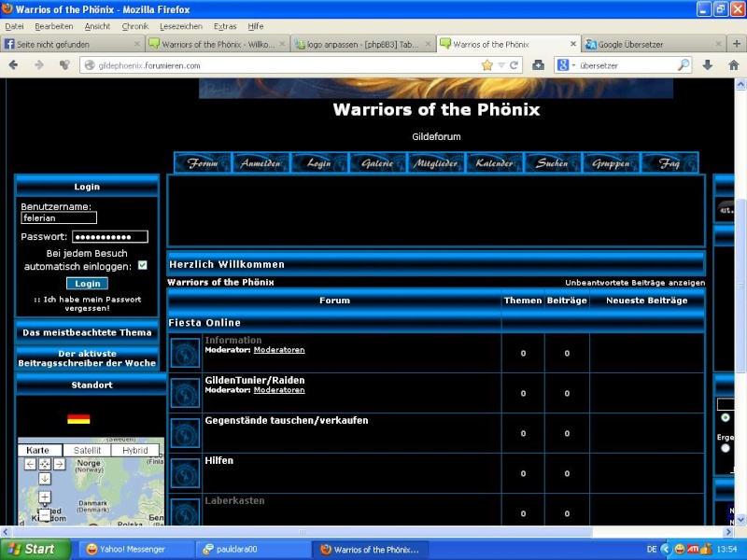
Task: Open the Galerie navigation button
Action: [377, 162]
